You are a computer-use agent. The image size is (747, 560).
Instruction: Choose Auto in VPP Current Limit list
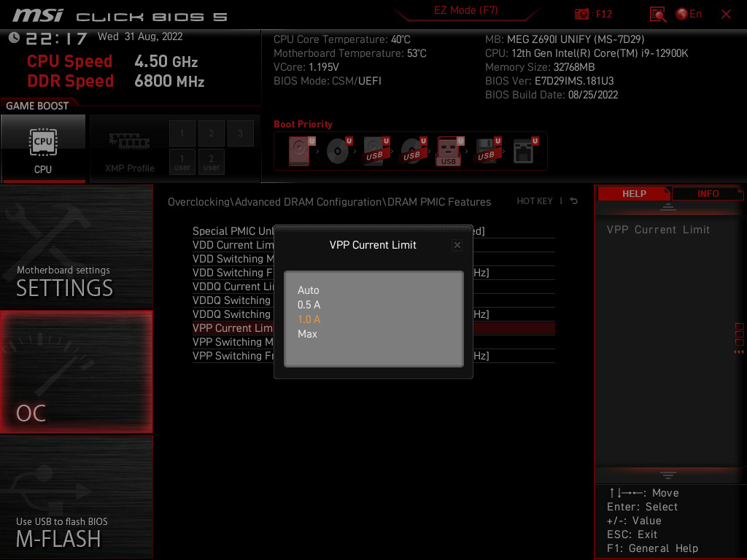coord(309,290)
